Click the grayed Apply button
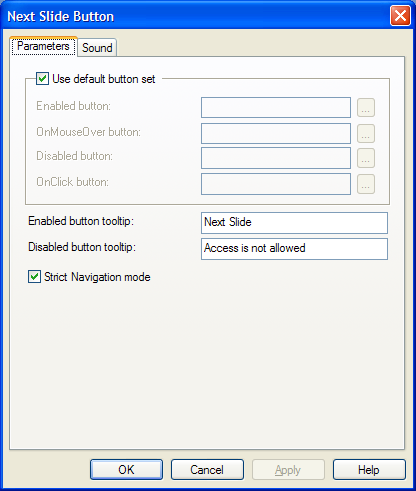The height and width of the screenshot is (491, 416). (x=288, y=470)
